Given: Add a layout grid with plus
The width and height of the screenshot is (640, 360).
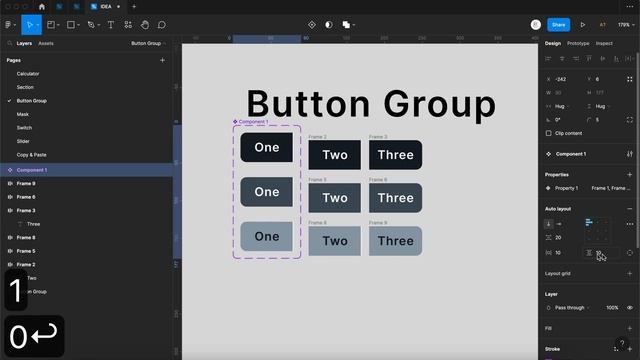Looking at the screenshot, I should [x=630, y=273].
